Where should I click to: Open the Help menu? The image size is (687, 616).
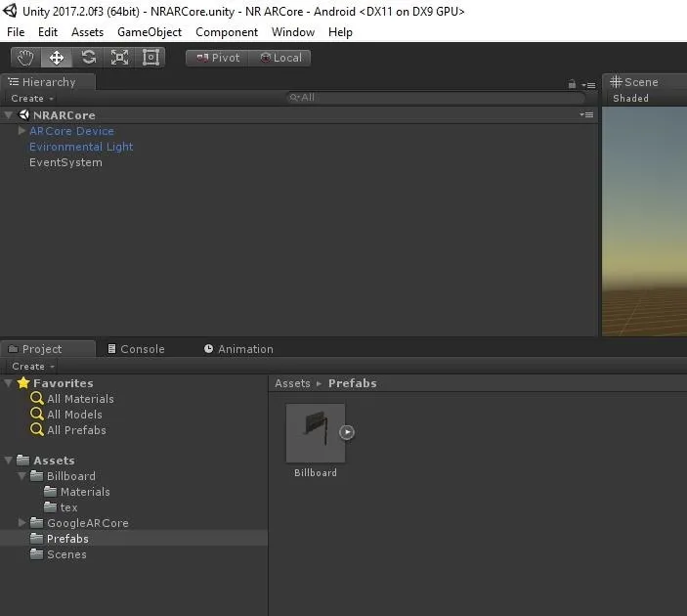(x=340, y=32)
